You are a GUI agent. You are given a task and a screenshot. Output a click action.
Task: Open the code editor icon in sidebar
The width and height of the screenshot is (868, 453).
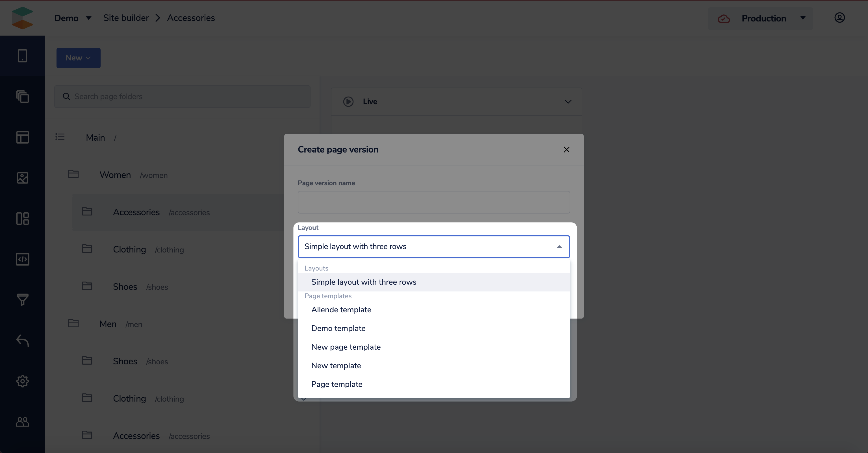[x=22, y=259]
